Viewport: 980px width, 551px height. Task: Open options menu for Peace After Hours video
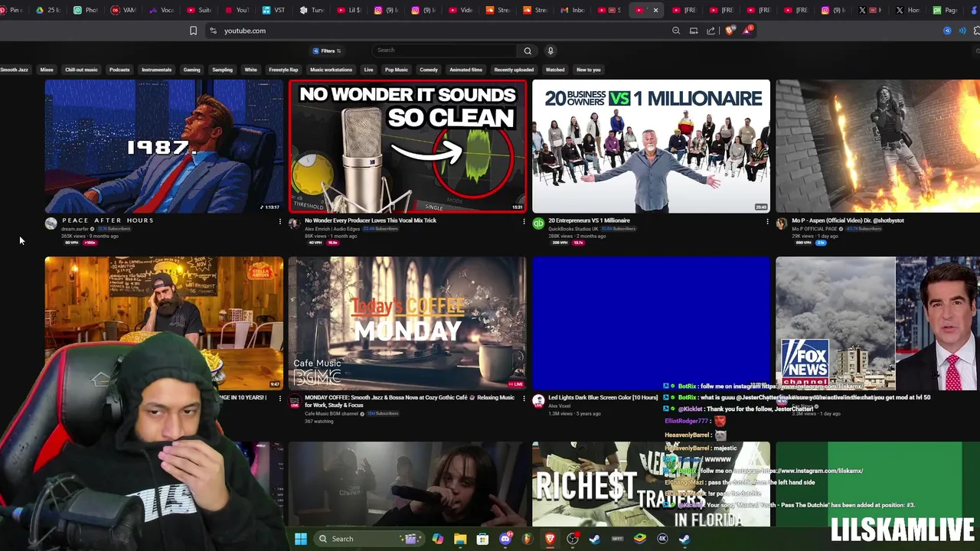pos(279,221)
